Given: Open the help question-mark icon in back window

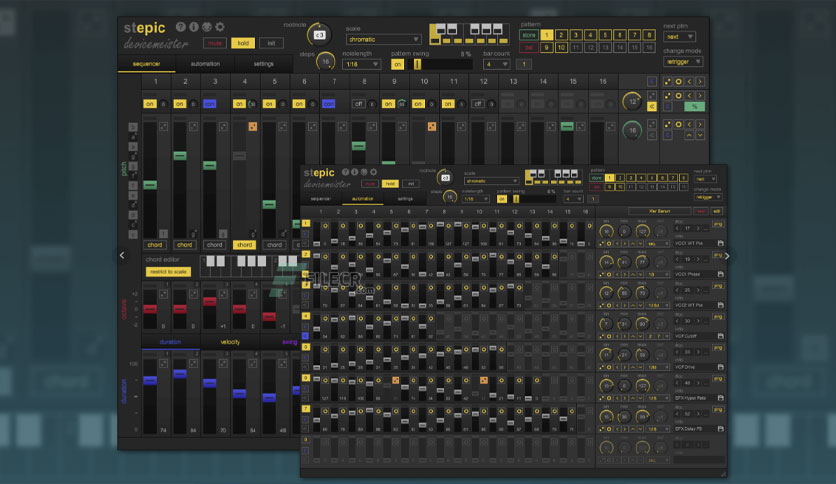Looking at the screenshot, I should 181,27.
